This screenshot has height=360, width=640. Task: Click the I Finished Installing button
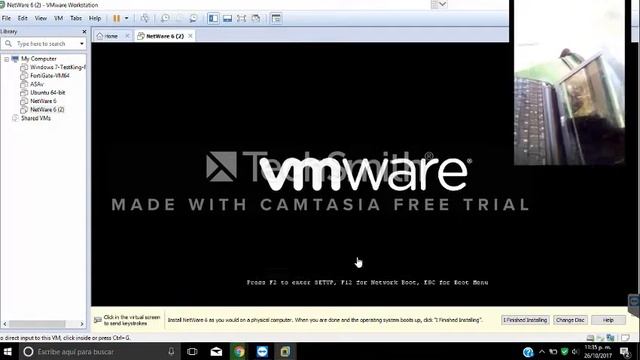(525, 320)
